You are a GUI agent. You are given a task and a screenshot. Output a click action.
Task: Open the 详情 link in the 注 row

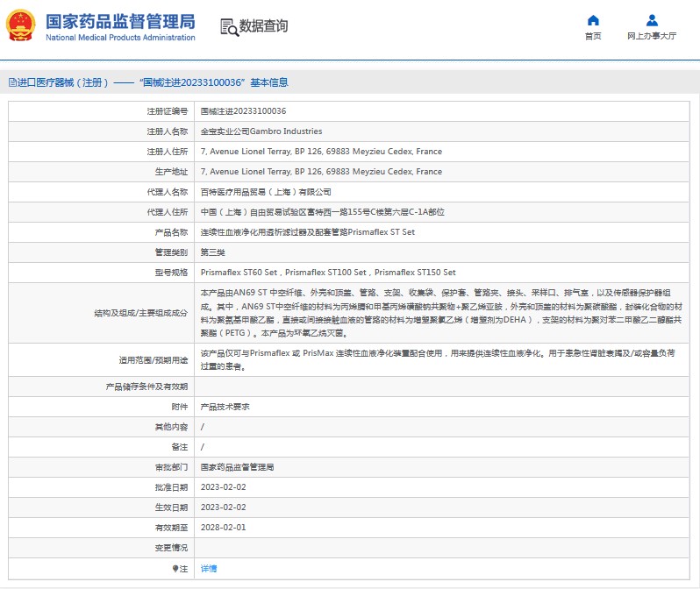[x=209, y=568]
